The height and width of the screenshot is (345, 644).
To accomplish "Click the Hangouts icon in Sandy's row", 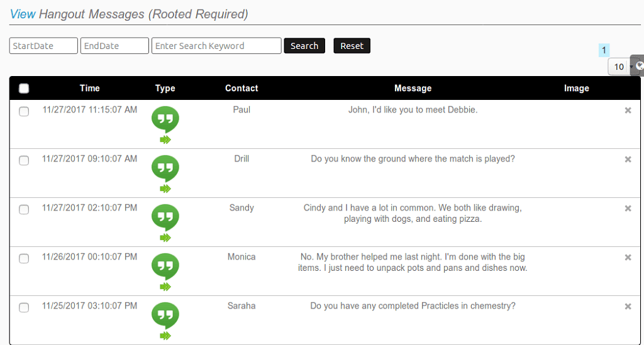I will pyautogui.click(x=165, y=217).
